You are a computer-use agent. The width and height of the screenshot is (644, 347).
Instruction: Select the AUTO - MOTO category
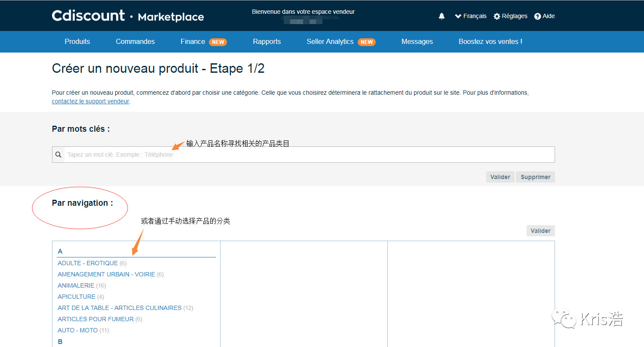tap(78, 330)
